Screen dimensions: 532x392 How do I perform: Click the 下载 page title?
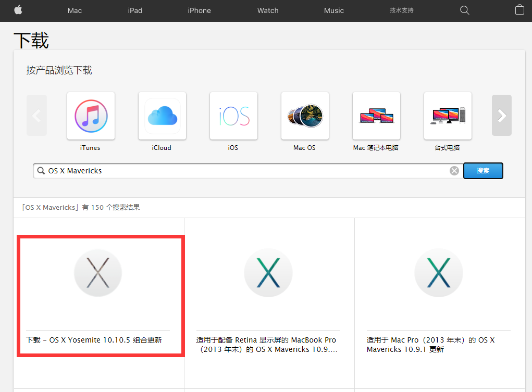pos(31,41)
